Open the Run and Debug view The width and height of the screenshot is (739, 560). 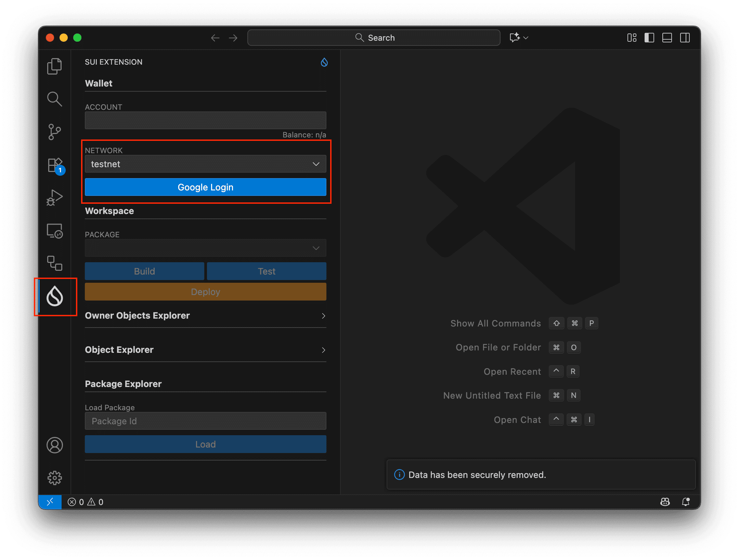54,198
